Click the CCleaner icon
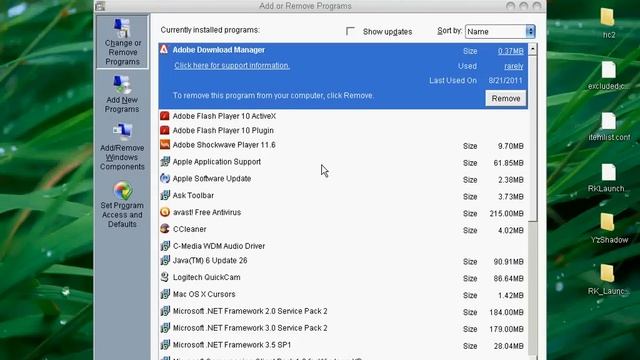Image resolution: width=640 pixels, height=360 pixels. pos(164,229)
